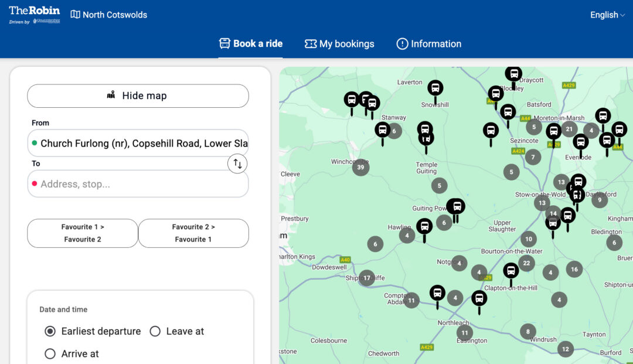Choose the Favourite 1 > Favourite 2 route
633x364 pixels.
(x=83, y=233)
